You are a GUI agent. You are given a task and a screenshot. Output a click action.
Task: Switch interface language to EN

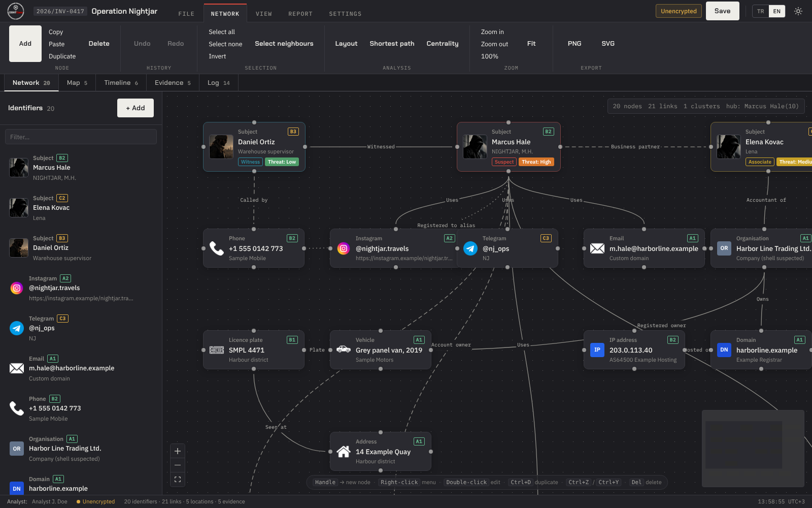pyautogui.click(x=777, y=11)
